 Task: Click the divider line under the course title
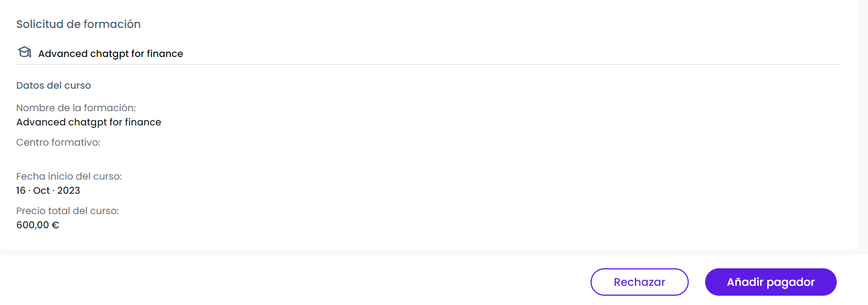(x=429, y=65)
